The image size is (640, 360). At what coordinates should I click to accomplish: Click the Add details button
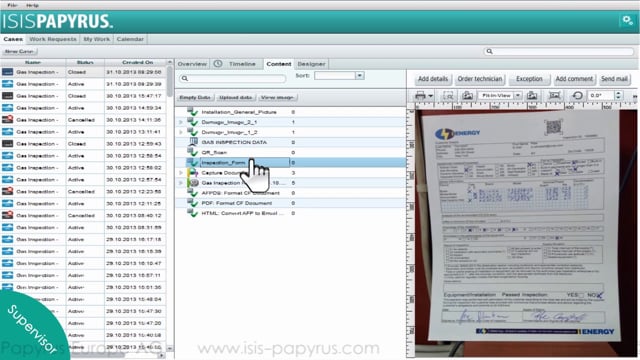[433, 79]
